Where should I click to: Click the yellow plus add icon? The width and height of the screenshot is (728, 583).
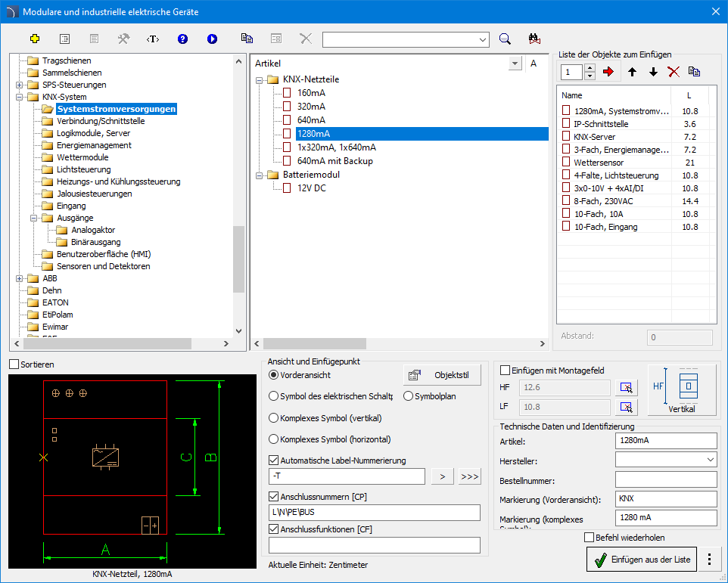point(35,39)
